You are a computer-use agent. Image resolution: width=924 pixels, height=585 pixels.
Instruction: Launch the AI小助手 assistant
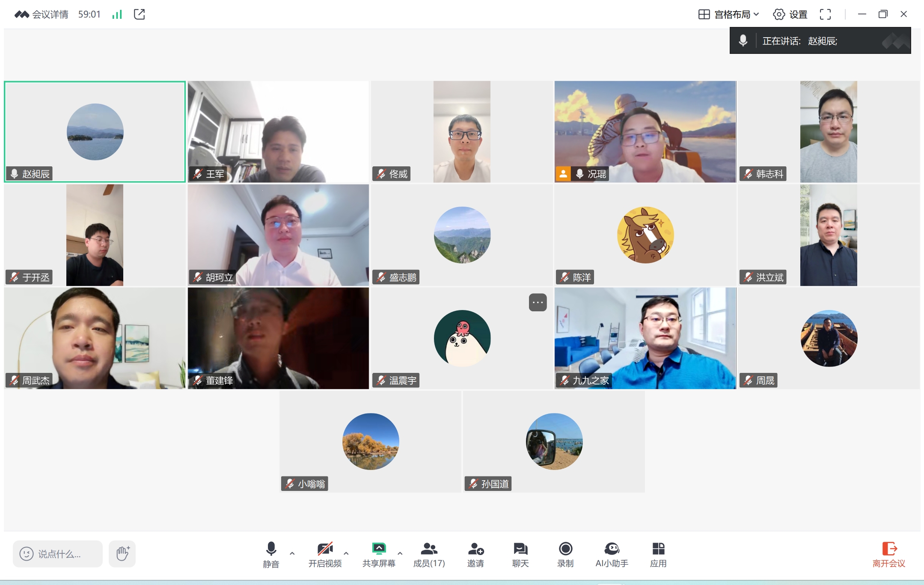pyautogui.click(x=612, y=554)
